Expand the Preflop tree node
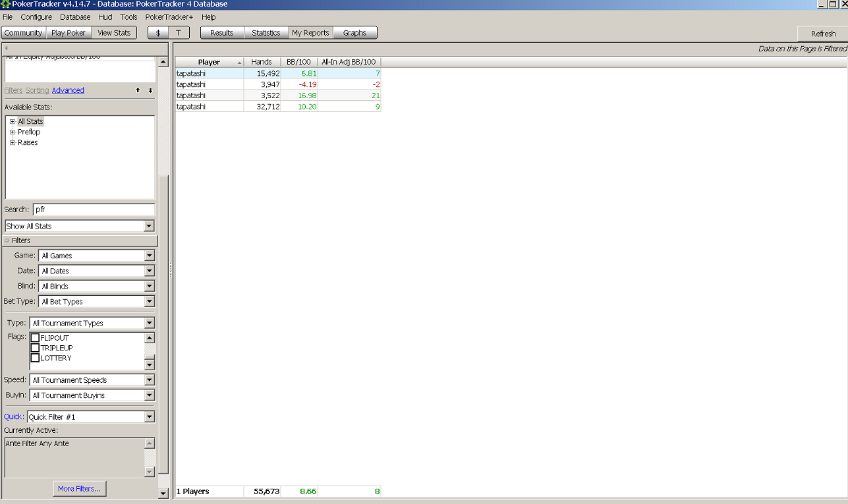This screenshot has height=504, width=848. [x=13, y=132]
